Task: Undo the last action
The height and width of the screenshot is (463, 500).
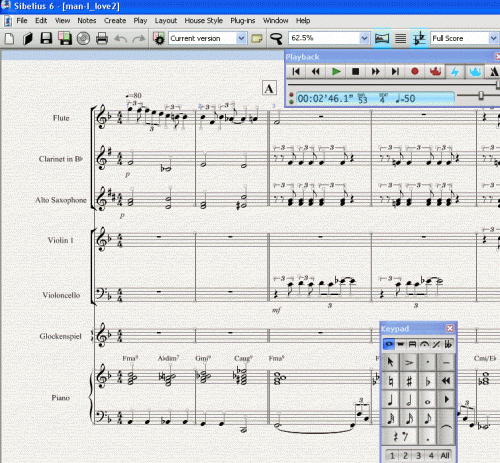Action: [121, 39]
